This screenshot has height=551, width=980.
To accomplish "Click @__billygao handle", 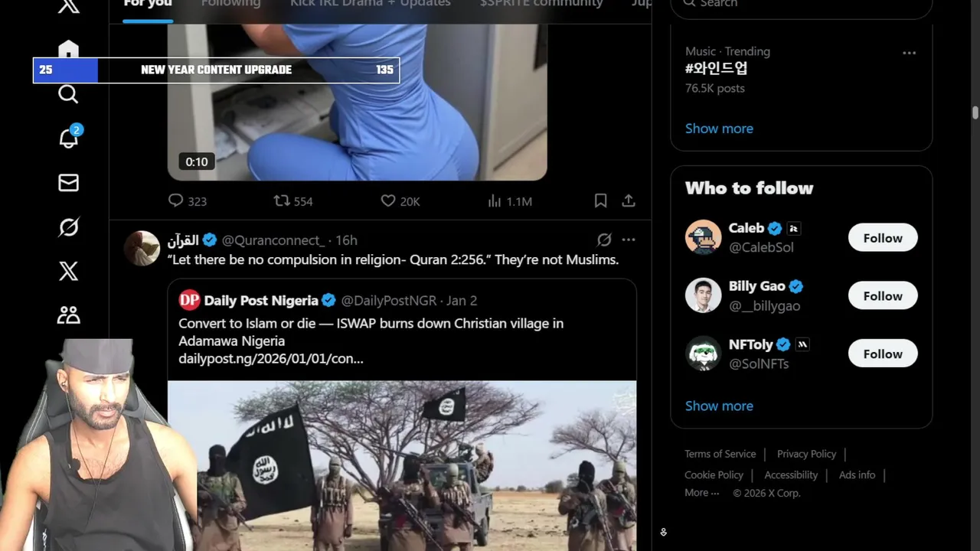I will (764, 305).
